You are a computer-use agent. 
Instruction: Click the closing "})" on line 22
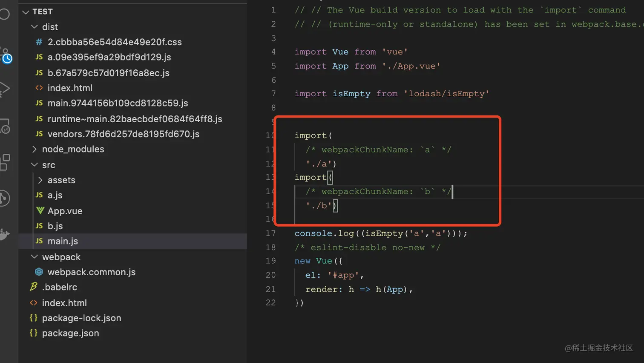point(299,302)
